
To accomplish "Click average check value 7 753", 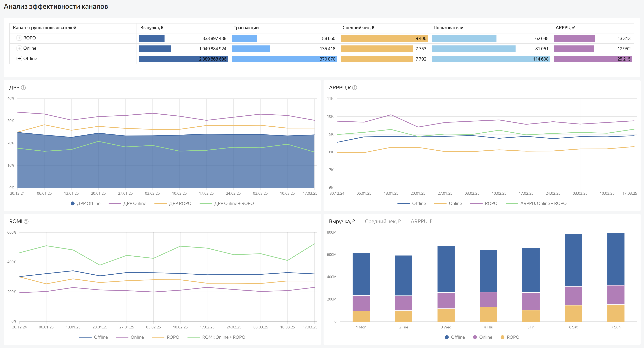I will point(421,49).
